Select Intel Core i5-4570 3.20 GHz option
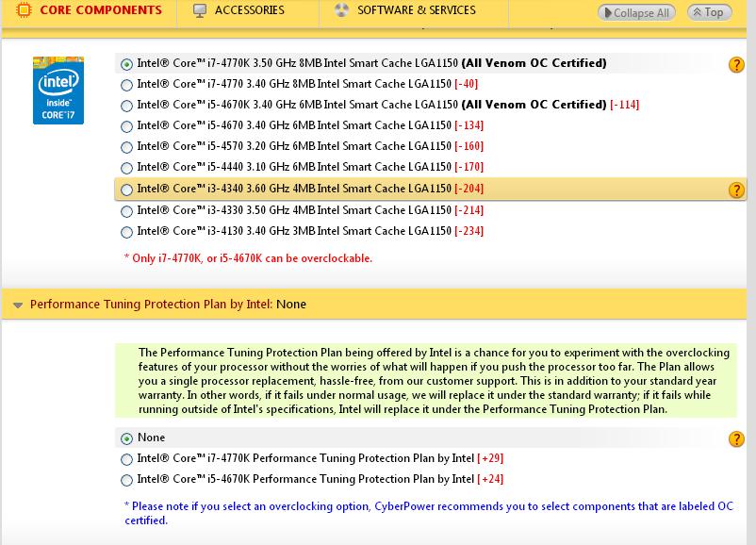 (x=127, y=148)
